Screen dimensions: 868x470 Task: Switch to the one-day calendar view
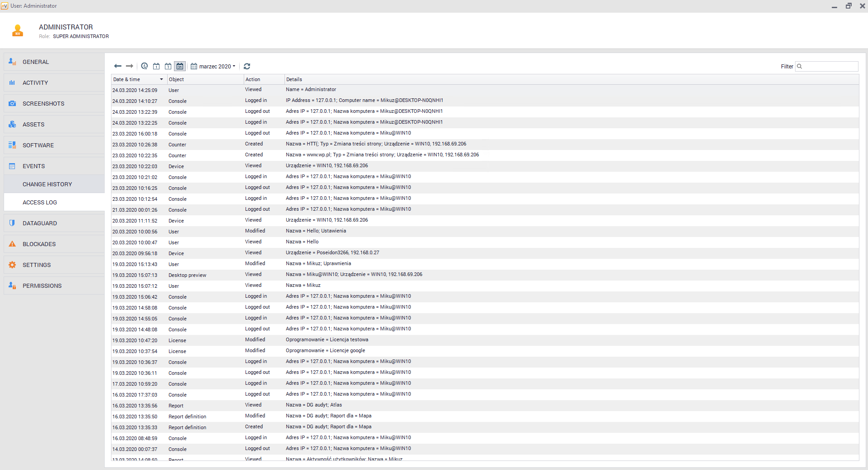pyautogui.click(x=156, y=66)
